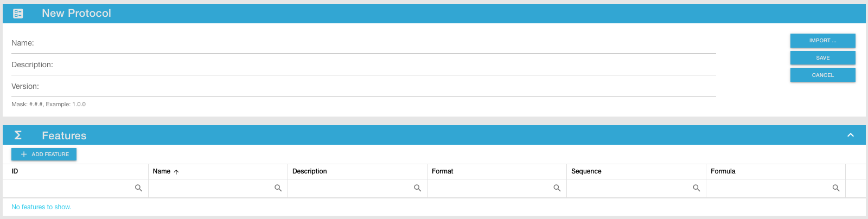Click the Formula filter text box

pos(768,188)
